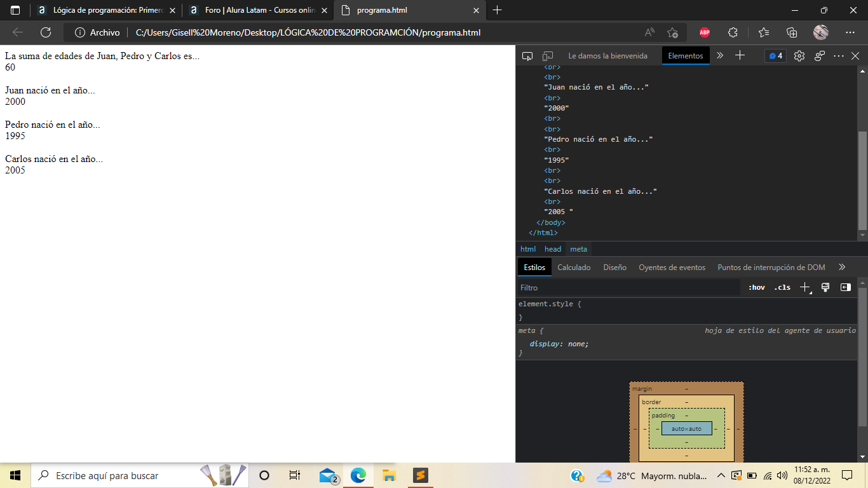Open DevTools customize menu dots
Screen dimensions: 868x488
point(839,56)
